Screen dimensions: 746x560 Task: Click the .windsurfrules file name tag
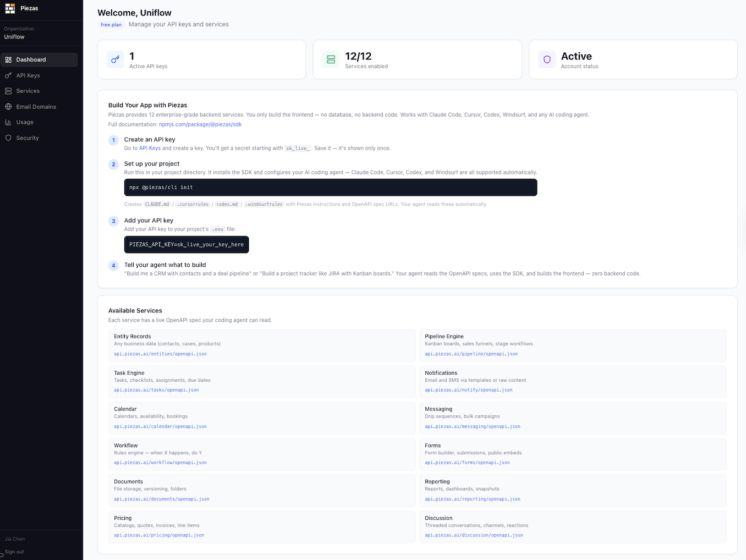coord(264,204)
